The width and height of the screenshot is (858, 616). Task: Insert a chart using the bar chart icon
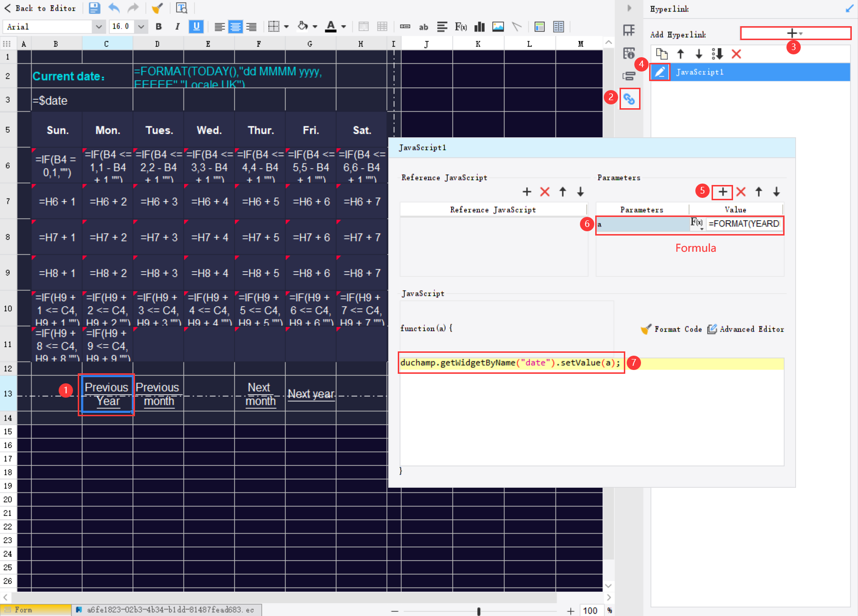pyautogui.click(x=479, y=27)
